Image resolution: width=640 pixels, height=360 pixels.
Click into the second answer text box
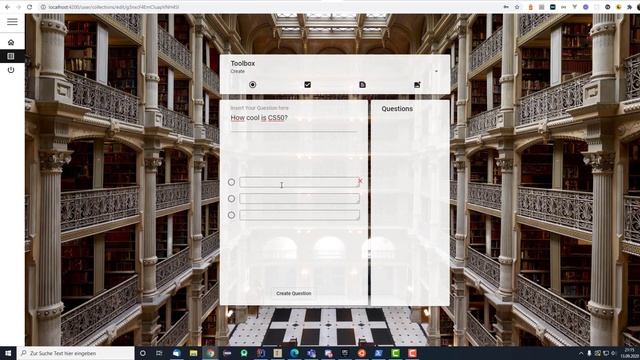299,199
